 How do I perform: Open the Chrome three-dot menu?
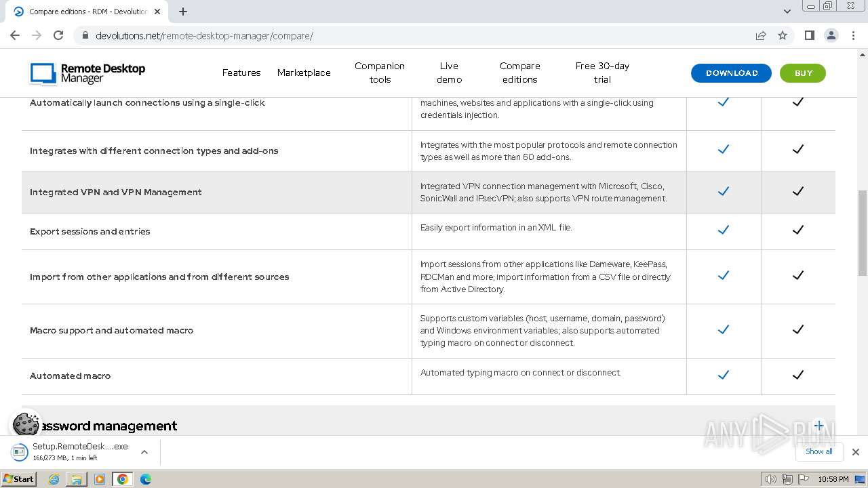coord(853,35)
